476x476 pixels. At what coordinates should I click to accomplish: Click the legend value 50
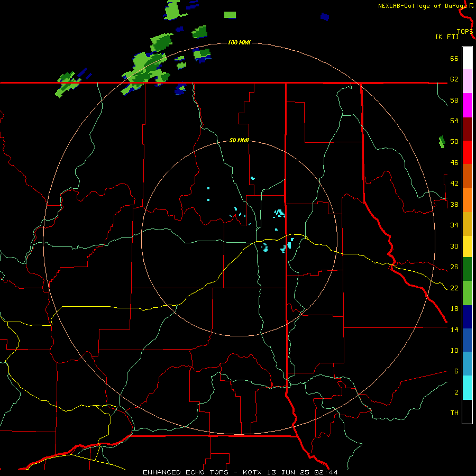coord(454,142)
